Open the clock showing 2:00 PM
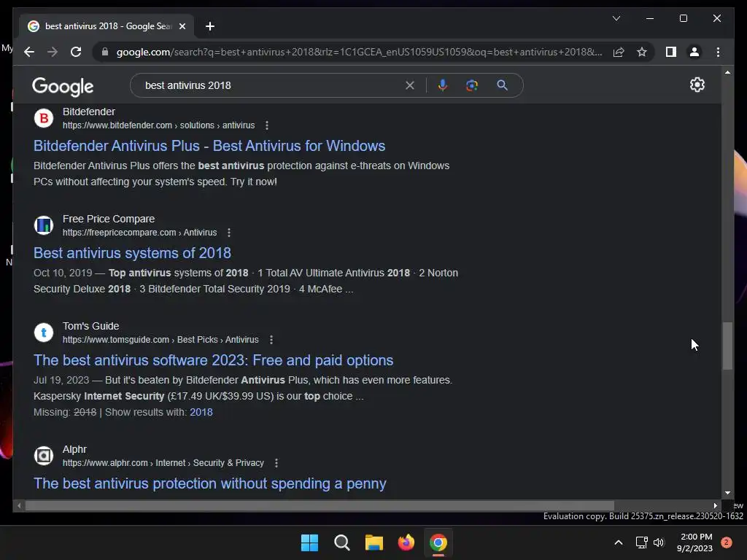The height and width of the screenshot is (560, 747). [x=695, y=542]
